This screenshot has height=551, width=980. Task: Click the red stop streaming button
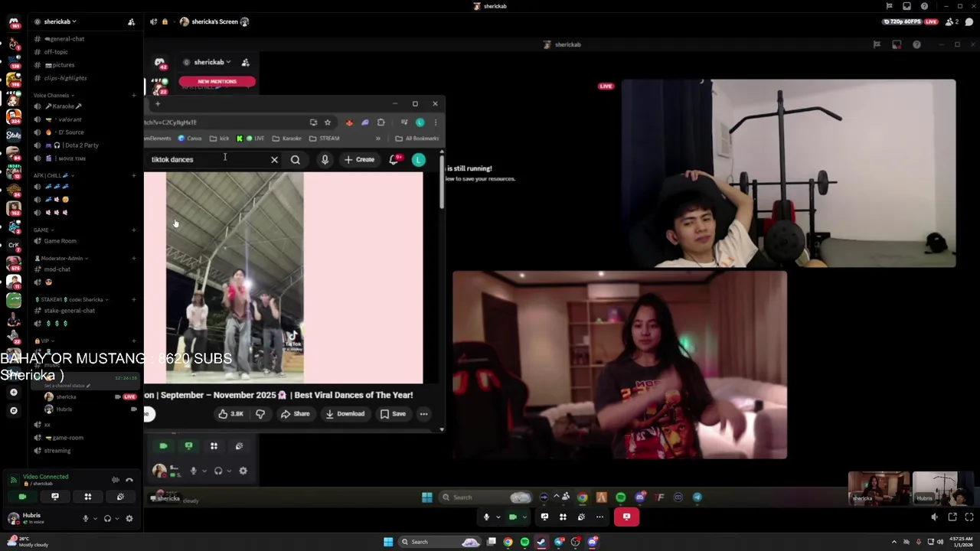tap(626, 517)
